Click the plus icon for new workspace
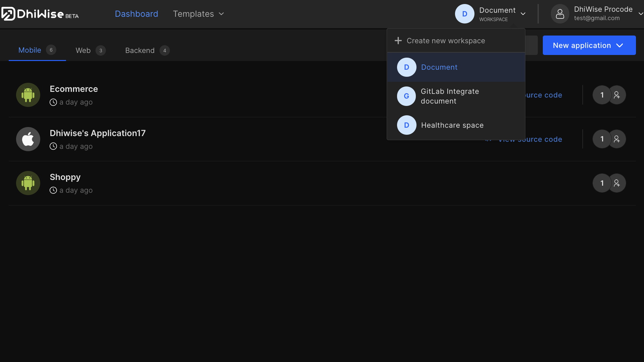Image resolution: width=644 pixels, height=362 pixels. pyautogui.click(x=398, y=41)
